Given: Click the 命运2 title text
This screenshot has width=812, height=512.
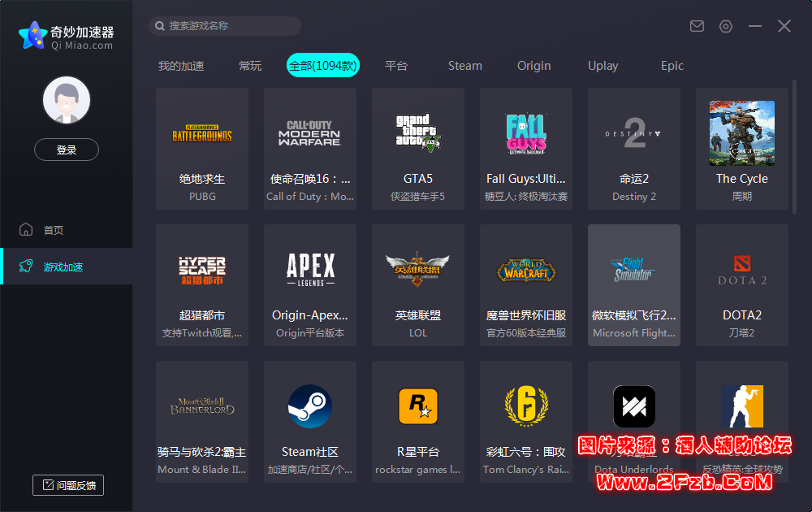Looking at the screenshot, I should pos(634,179).
